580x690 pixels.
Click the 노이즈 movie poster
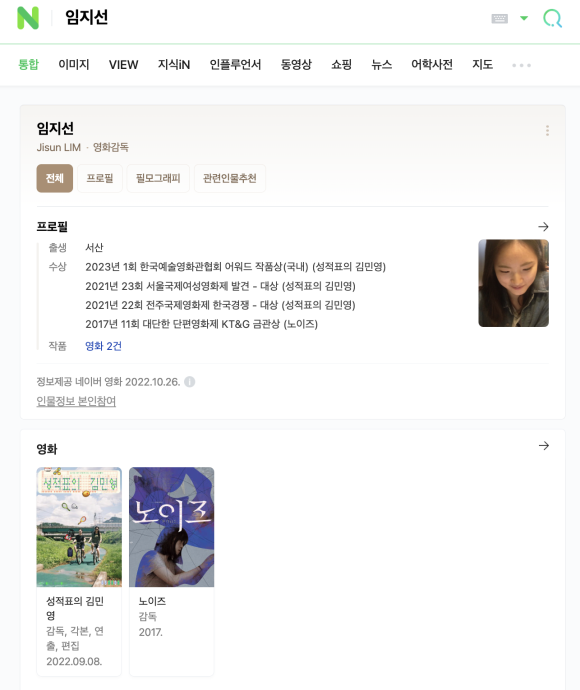click(172, 527)
